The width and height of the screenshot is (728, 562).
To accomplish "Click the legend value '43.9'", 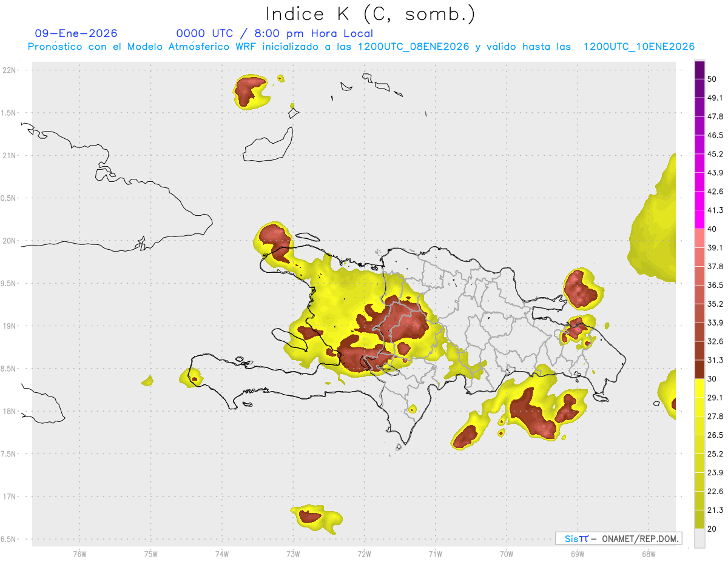I will click(x=715, y=173).
